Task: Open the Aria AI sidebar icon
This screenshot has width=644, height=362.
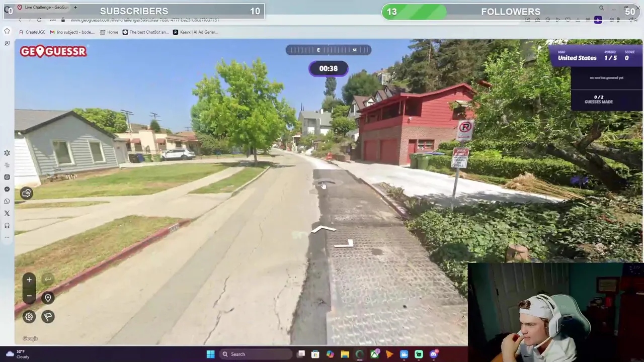Action: (x=7, y=153)
